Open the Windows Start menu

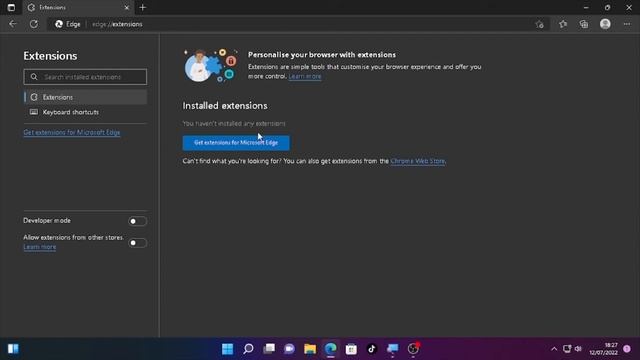pos(227,349)
